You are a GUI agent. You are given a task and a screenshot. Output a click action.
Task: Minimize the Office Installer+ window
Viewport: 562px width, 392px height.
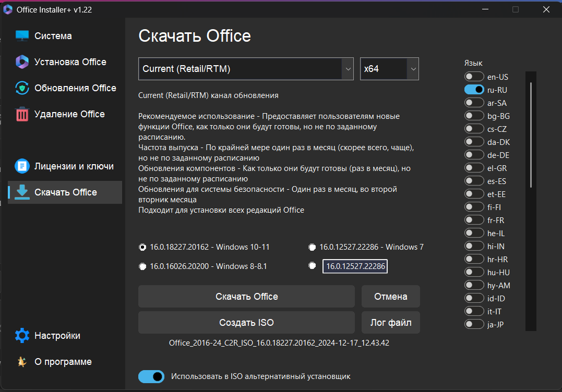point(485,9)
